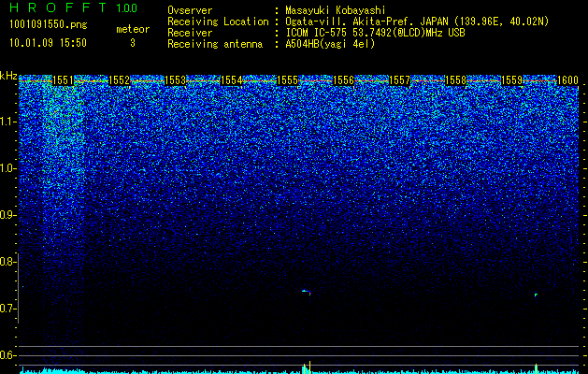The height and width of the screenshot is (374, 588).
Task: Click the 0.9 kHz axis tick label
Action: pos(7,215)
